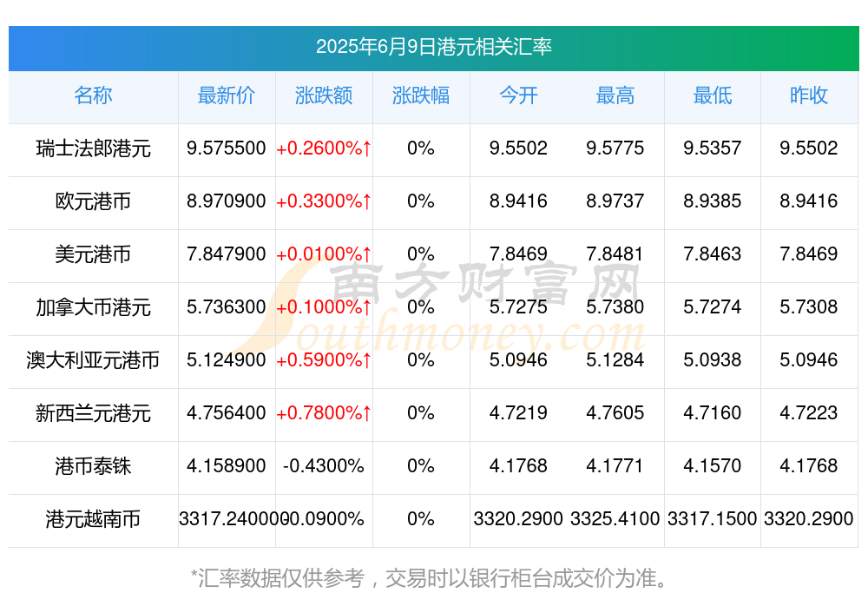Click the 最低 column header

713,96
